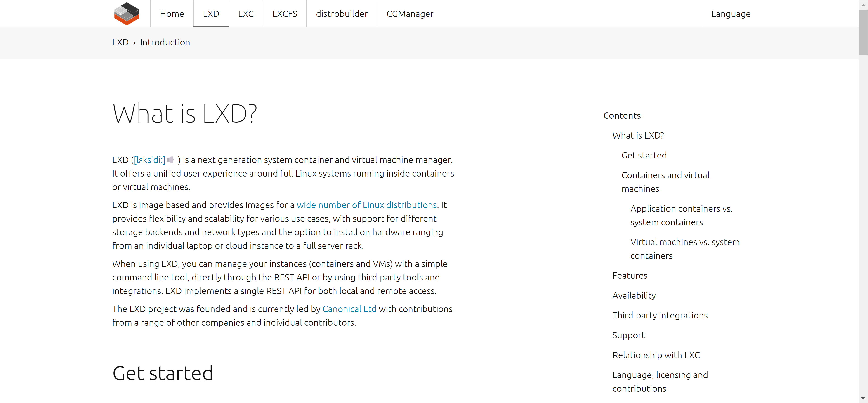Select the distrobuilder navigation tab
This screenshot has height=403, width=868.
[342, 14]
